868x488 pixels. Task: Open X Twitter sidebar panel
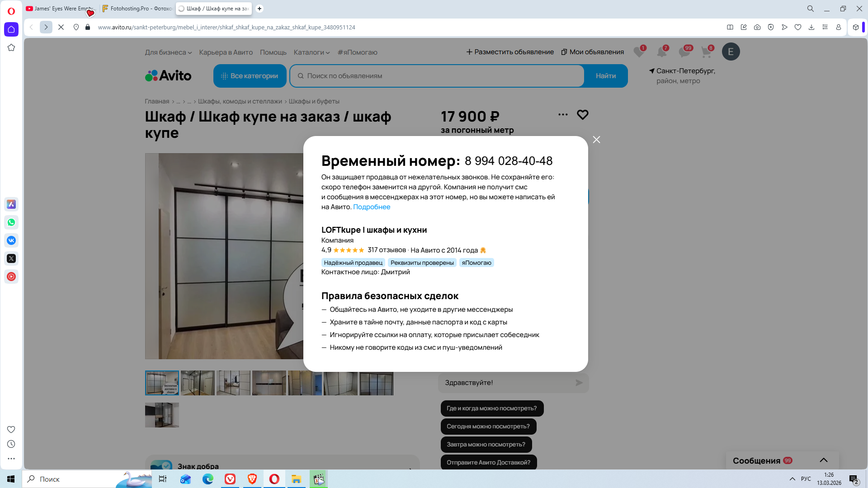(11, 258)
